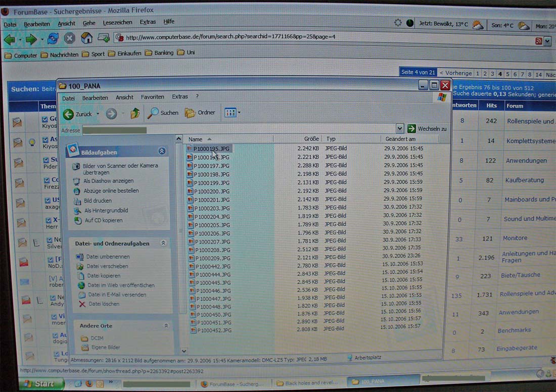The width and height of the screenshot is (556, 392).
Task: Click Als Diashow anzeigen task
Action: pyautogui.click(x=104, y=181)
